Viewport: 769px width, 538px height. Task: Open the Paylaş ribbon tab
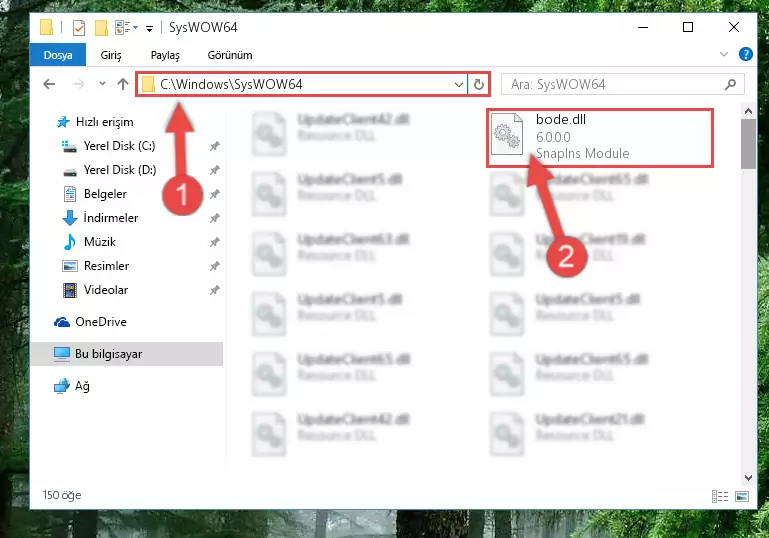coord(165,55)
